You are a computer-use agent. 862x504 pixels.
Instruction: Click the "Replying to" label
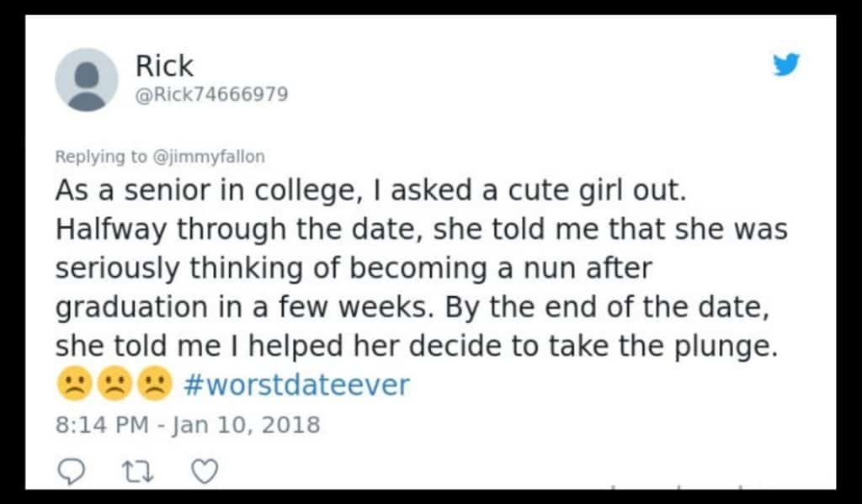[101, 157]
